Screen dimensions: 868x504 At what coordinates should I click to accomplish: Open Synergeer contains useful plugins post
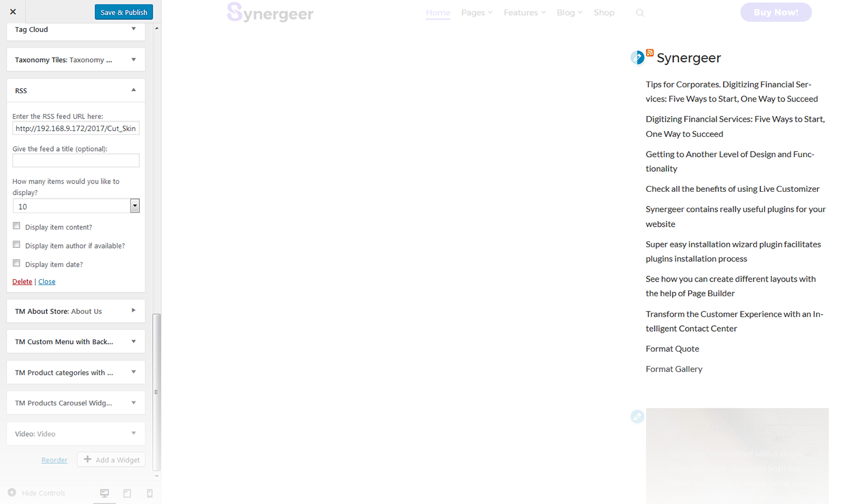[736, 217]
